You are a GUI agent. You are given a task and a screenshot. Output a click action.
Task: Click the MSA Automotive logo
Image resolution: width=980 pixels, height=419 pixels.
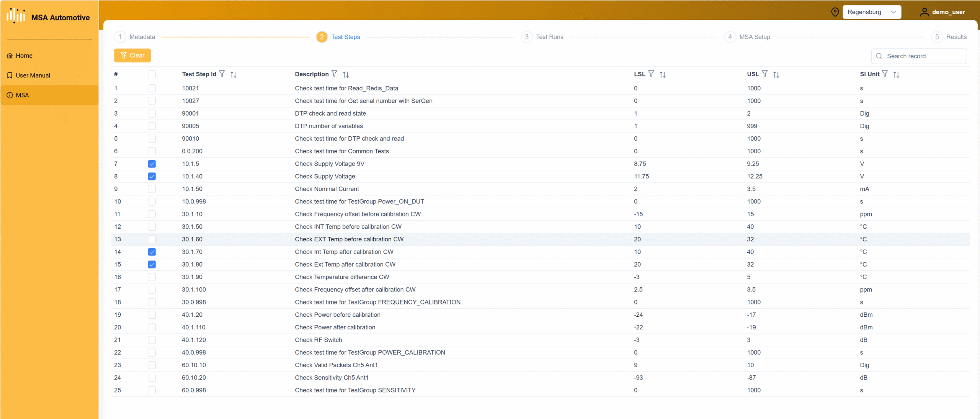coord(16,15)
